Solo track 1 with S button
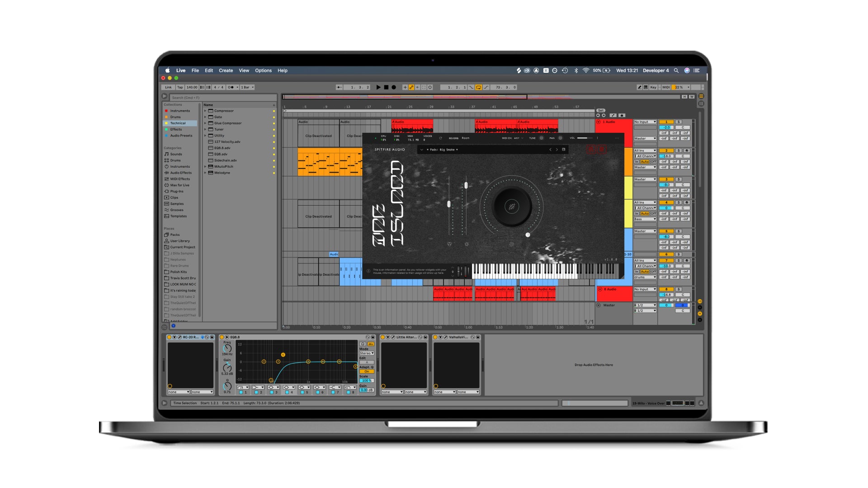 (679, 122)
